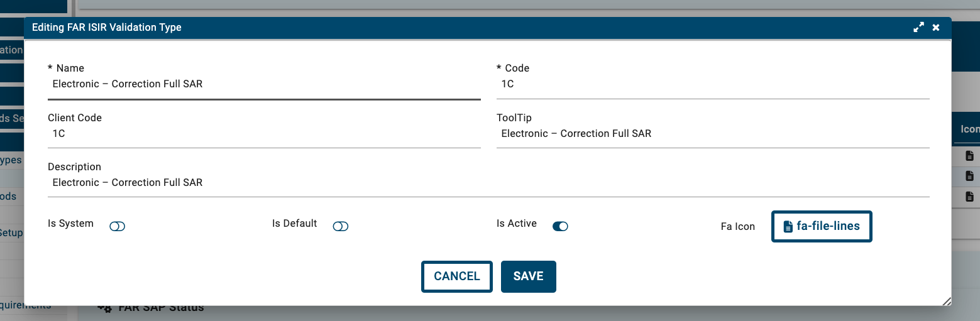Click second file icon in Icon column
Image resolution: width=980 pixels, height=321 pixels.
969,176
